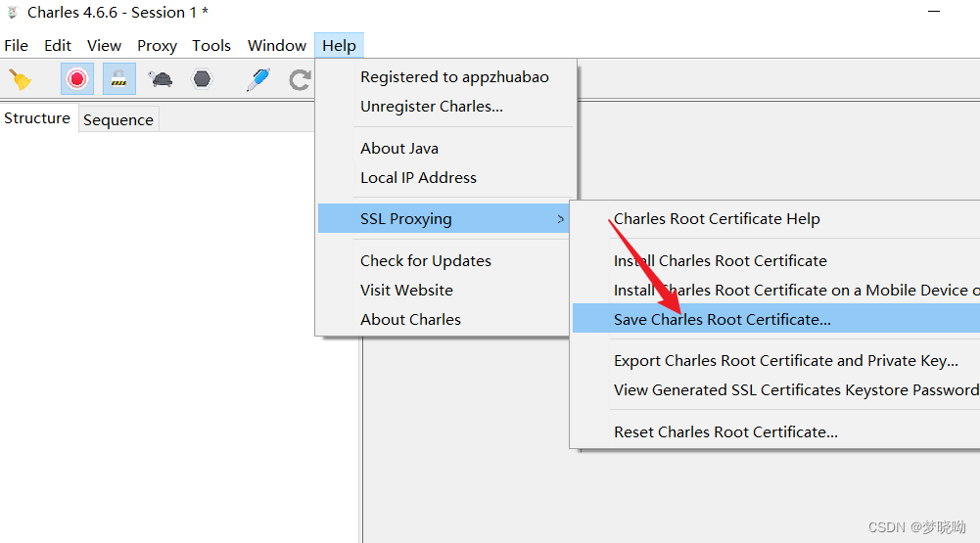The width and height of the screenshot is (980, 543).
Task: Select Local IP Address entry
Action: (x=445, y=177)
